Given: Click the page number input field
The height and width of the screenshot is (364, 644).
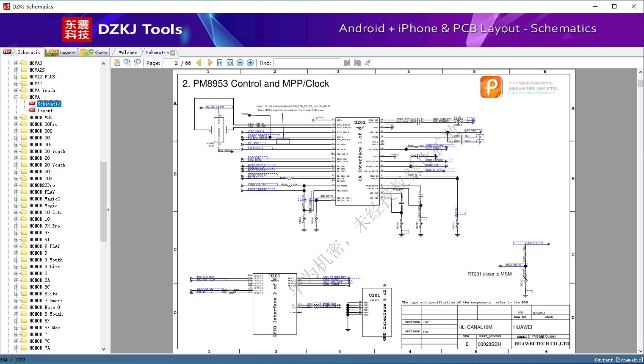Looking at the screenshot, I should [x=170, y=63].
